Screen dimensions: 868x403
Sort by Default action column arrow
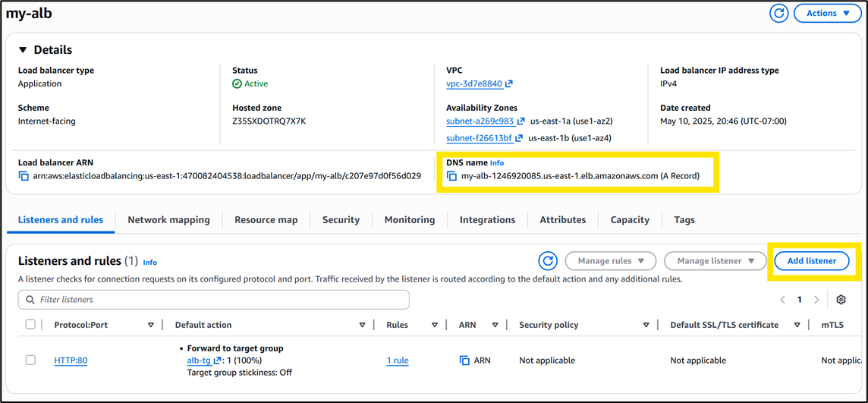[363, 326]
